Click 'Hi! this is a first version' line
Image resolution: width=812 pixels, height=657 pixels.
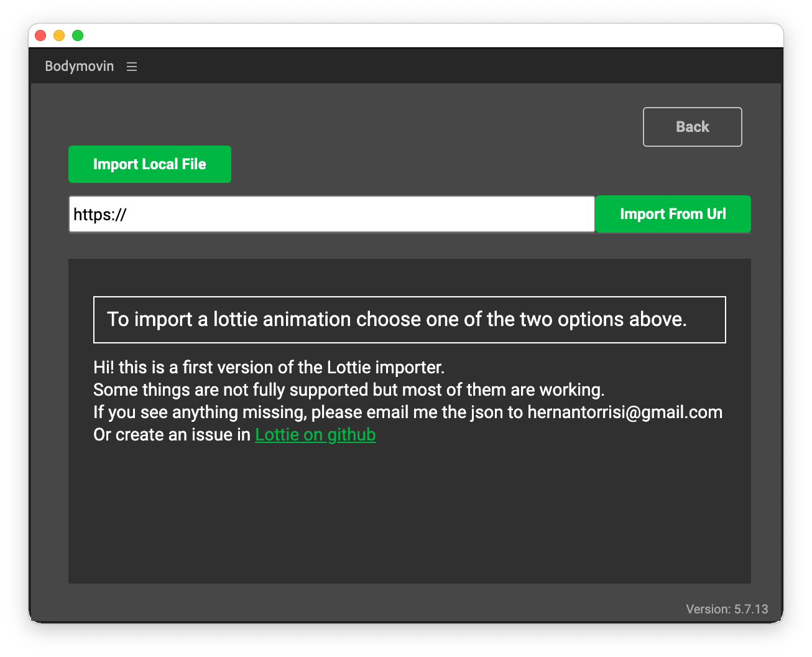pos(269,367)
